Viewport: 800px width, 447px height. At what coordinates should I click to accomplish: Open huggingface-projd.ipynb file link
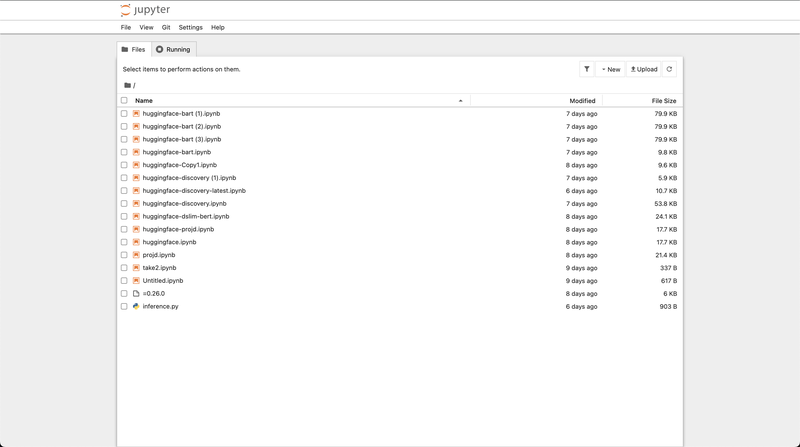(178, 229)
